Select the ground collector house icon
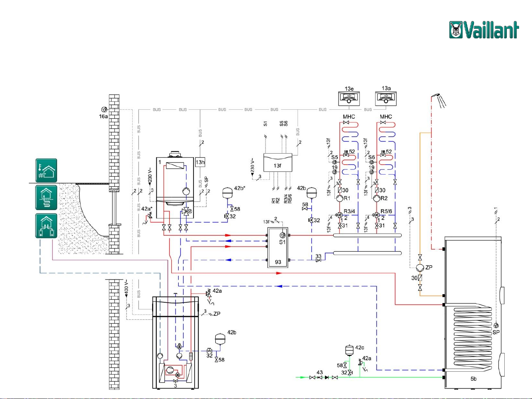532x399 pixels. coord(46,197)
